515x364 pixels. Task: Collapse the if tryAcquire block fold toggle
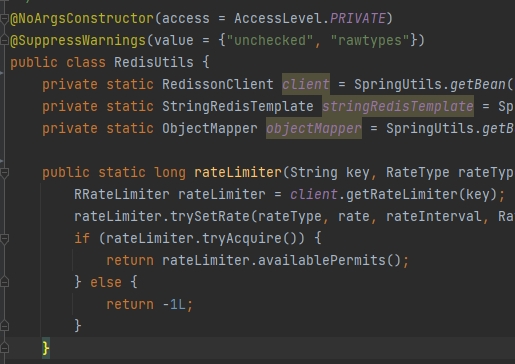point(4,239)
